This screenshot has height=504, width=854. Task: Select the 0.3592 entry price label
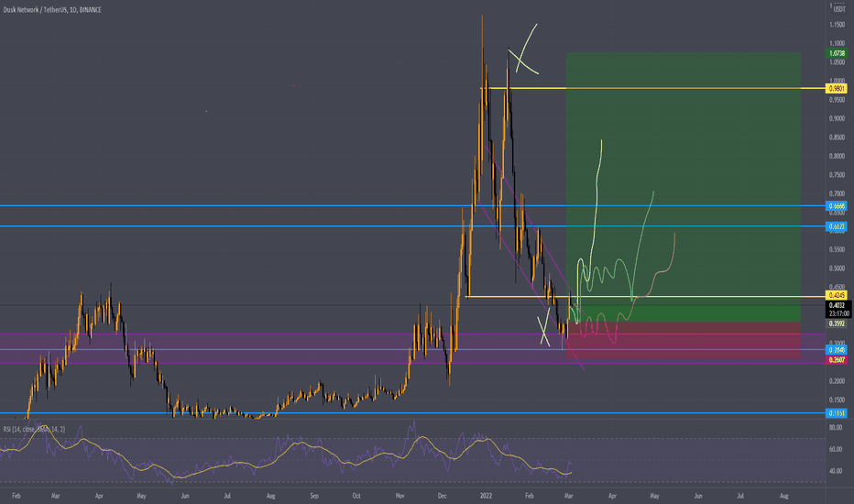coord(837,323)
